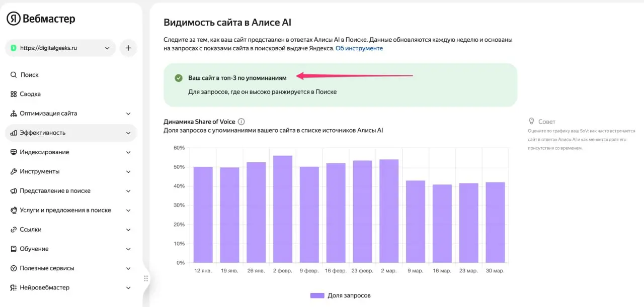Expand Услуги и предложения в поиске chevron
644x307 pixels.
[x=128, y=211]
